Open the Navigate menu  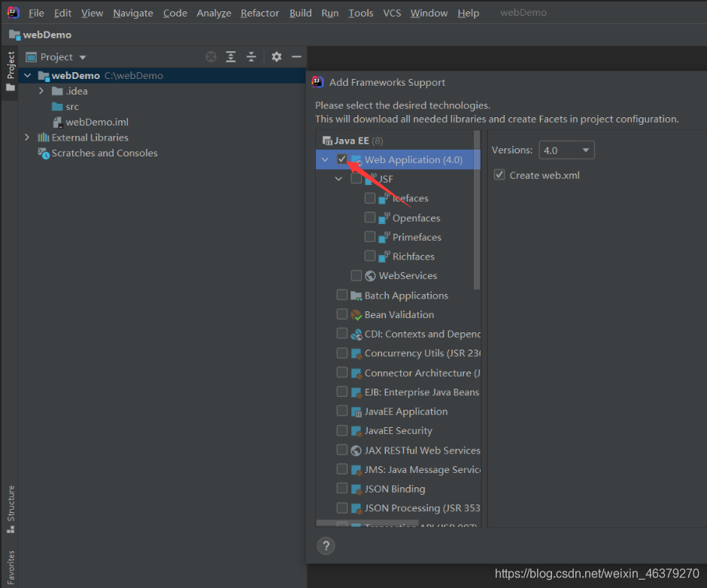133,13
